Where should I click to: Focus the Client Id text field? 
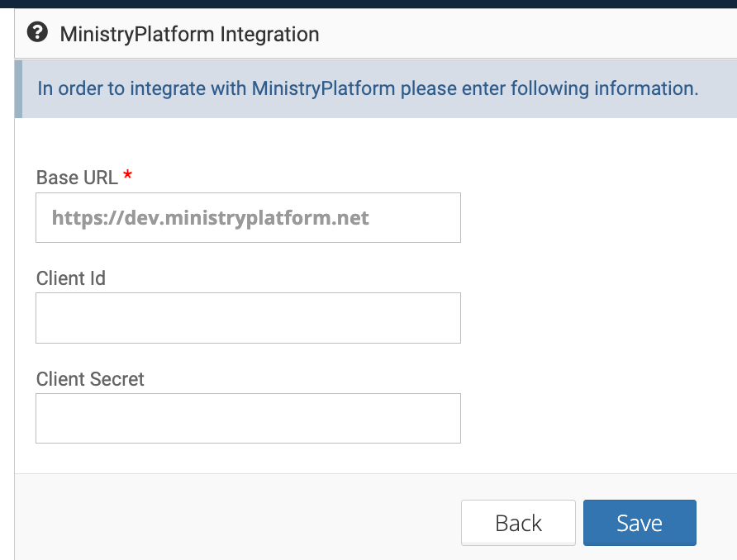(248, 318)
